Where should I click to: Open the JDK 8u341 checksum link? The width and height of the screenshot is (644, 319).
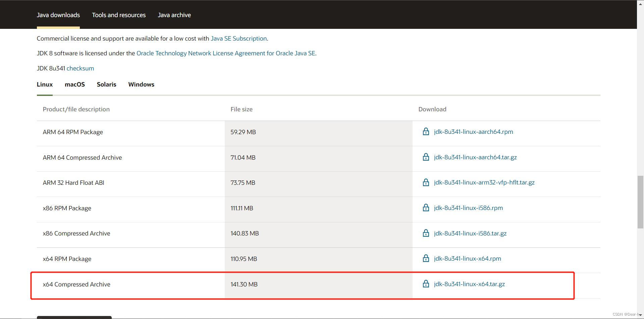(80, 68)
